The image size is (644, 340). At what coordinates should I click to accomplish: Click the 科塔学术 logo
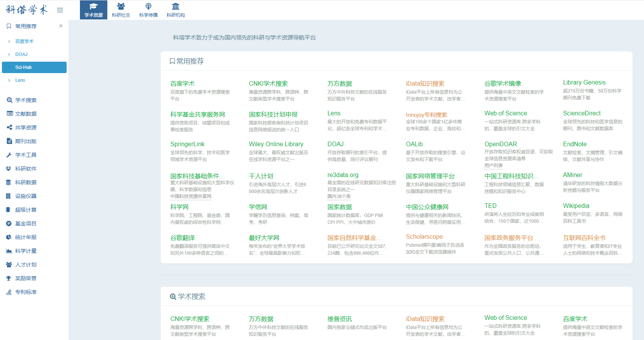click(x=27, y=10)
